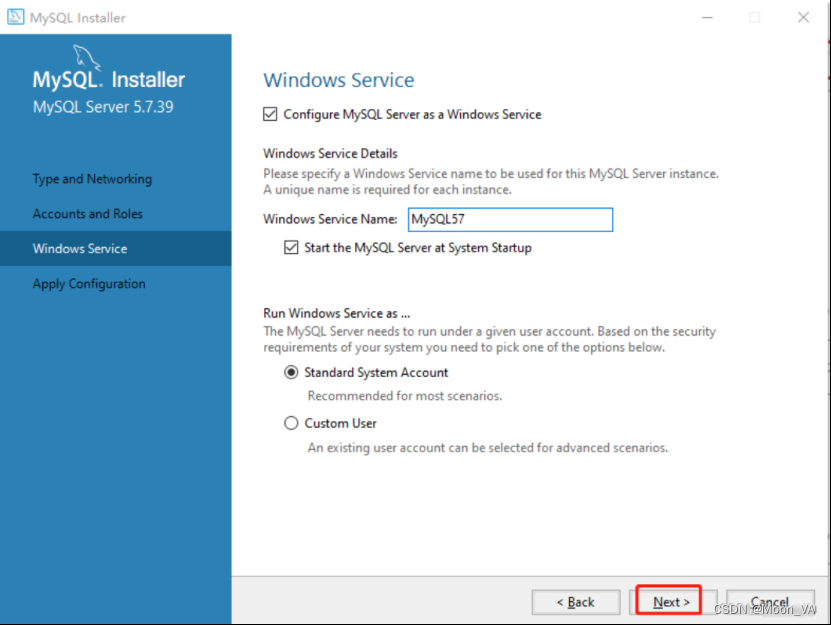Screen dimensions: 831x625
Task: Click the MySQL Installer title bar icon
Action: pyautogui.click(x=15, y=17)
